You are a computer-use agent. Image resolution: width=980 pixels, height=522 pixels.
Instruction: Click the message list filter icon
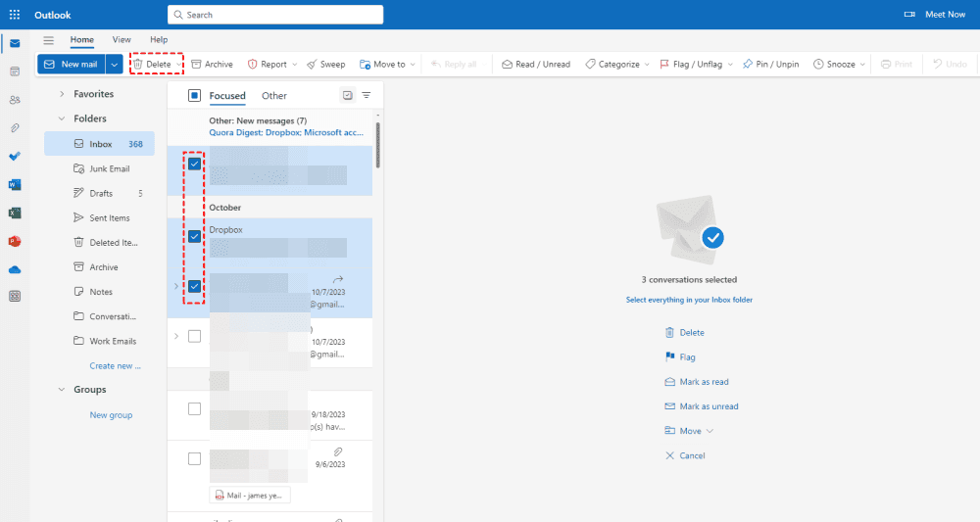[x=367, y=96]
